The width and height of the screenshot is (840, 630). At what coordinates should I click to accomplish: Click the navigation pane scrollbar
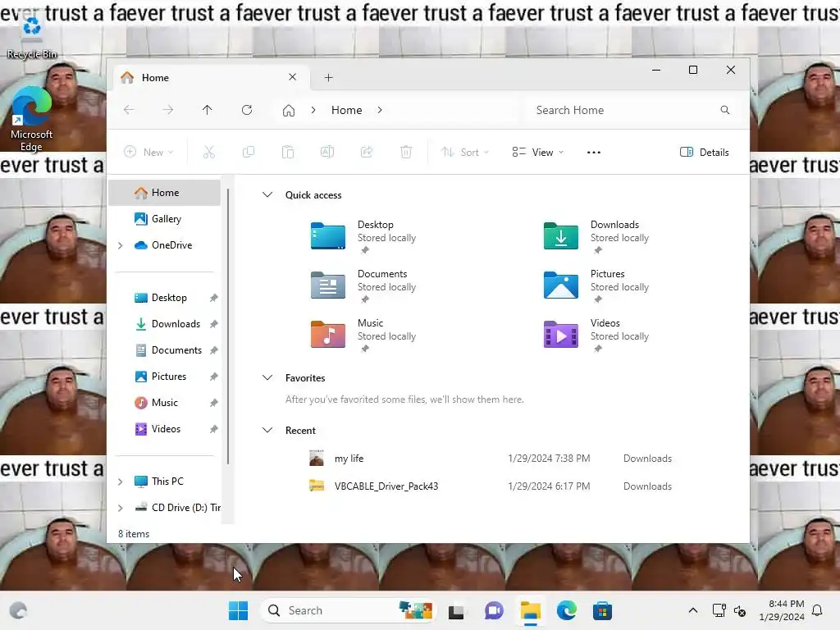click(x=228, y=326)
